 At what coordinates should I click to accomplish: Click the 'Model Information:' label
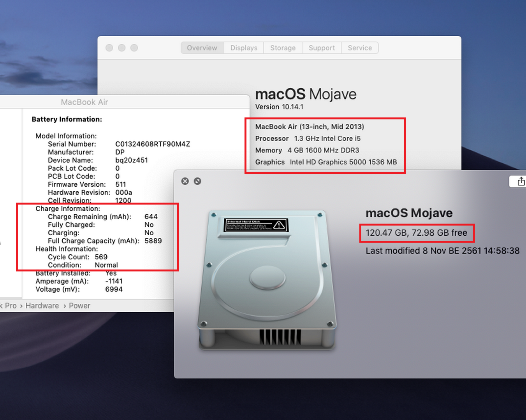66,136
